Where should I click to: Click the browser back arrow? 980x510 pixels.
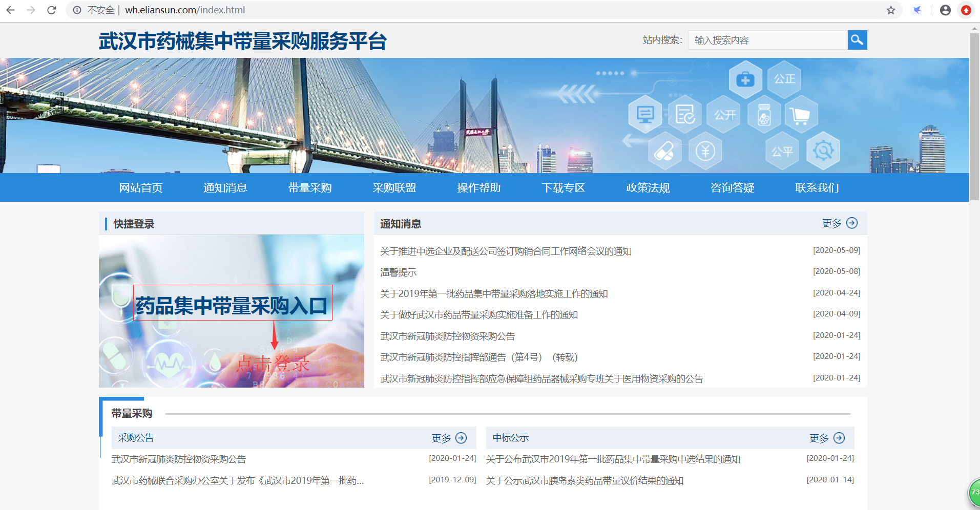[x=11, y=10]
